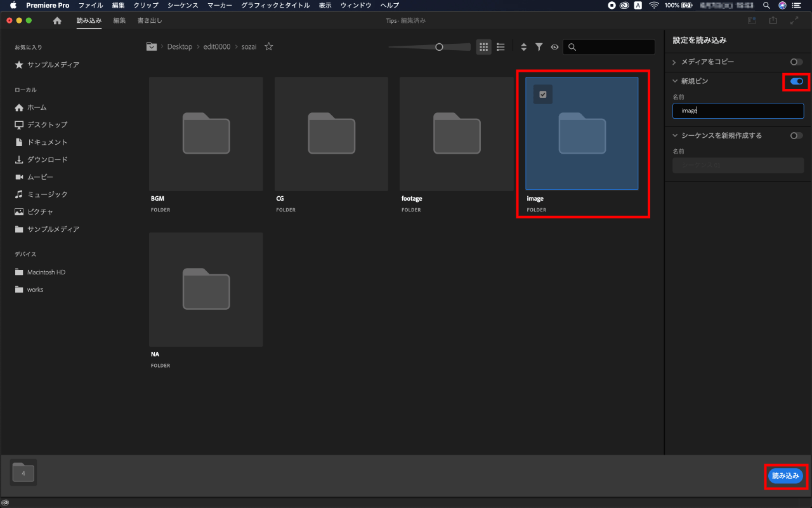Click the bin name field containing image

(738, 110)
